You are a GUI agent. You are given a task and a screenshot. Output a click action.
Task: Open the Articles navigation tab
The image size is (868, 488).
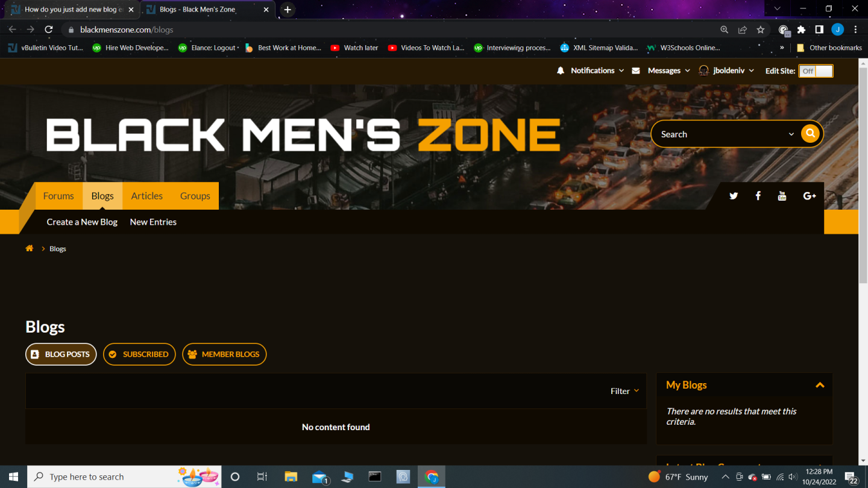coord(147,196)
